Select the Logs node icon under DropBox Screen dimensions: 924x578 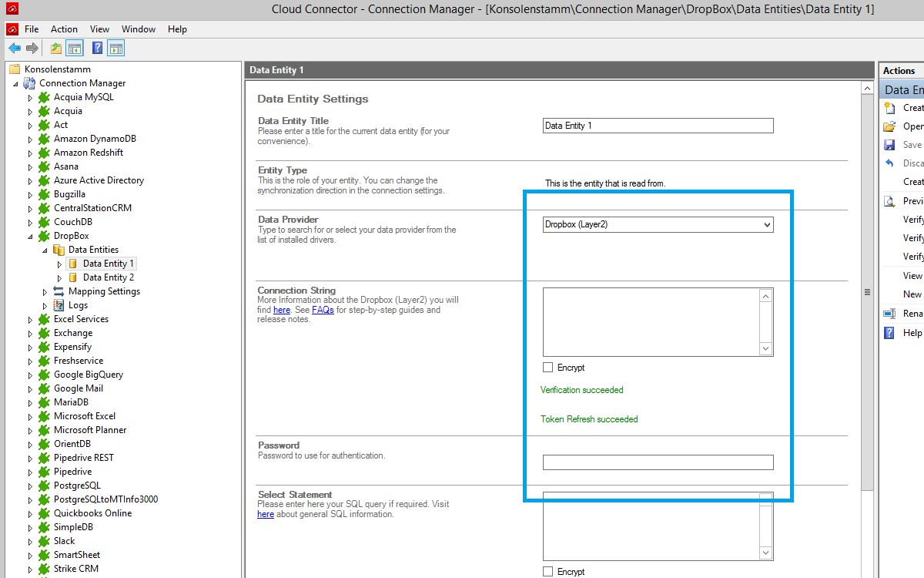(59, 305)
